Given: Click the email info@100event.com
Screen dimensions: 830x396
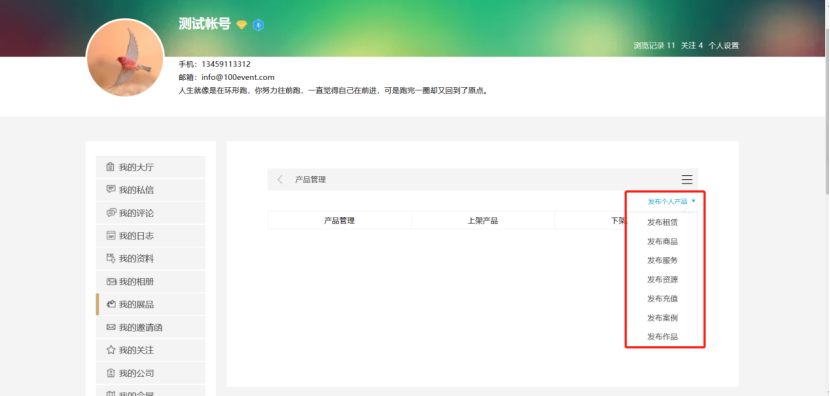Looking at the screenshot, I should (238, 77).
